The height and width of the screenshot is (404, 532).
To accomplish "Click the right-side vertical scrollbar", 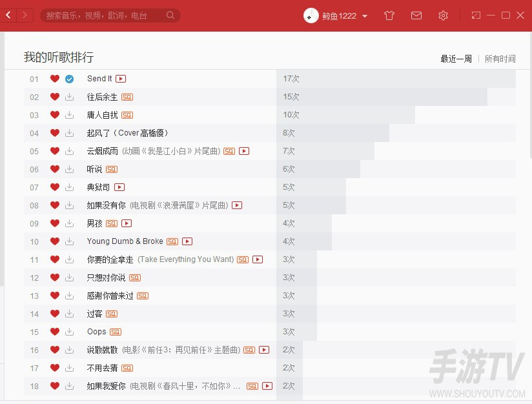I will pyautogui.click(x=530, y=95).
